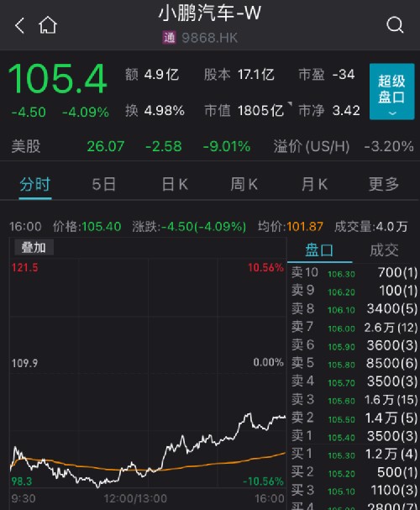Expand the 超级盘口 panel
The height and width of the screenshot is (510, 420).
[x=391, y=92]
